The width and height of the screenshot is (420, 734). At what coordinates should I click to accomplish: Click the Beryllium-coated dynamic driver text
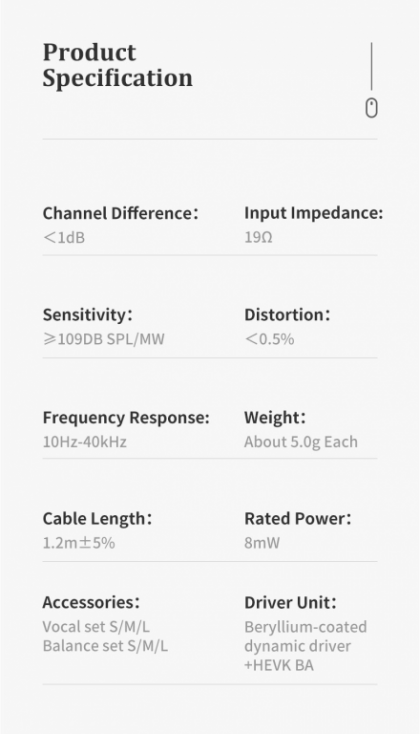coord(305,637)
